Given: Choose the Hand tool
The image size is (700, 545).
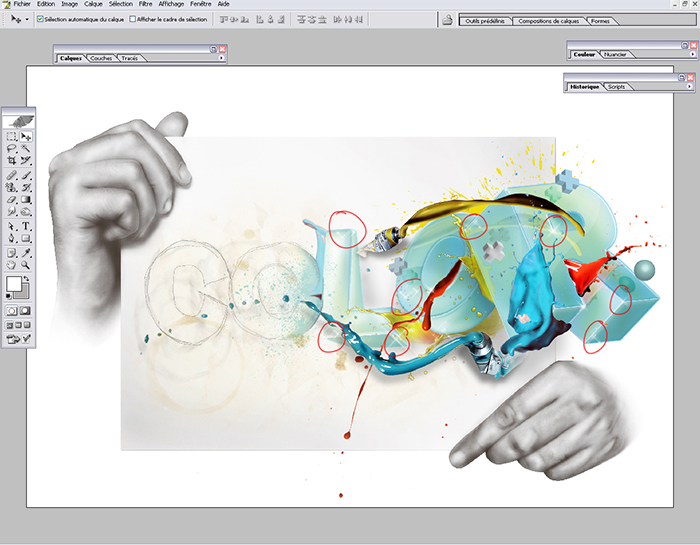Looking at the screenshot, I should coord(12,267).
